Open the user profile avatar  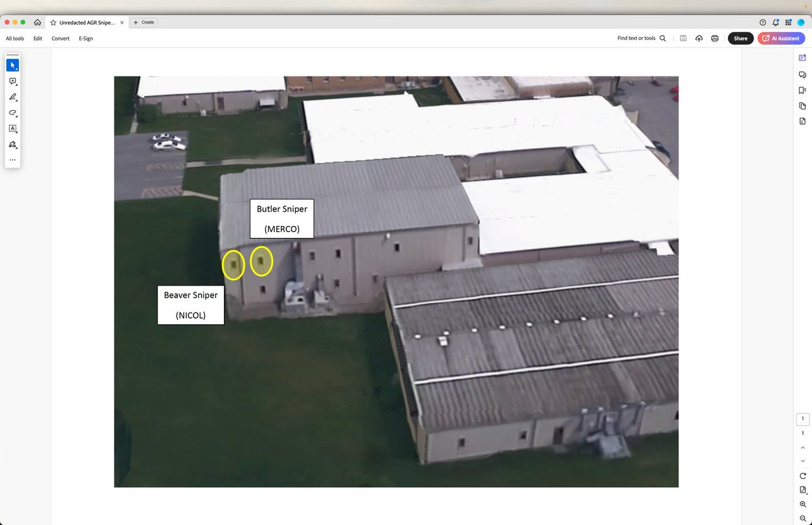click(x=801, y=22)
